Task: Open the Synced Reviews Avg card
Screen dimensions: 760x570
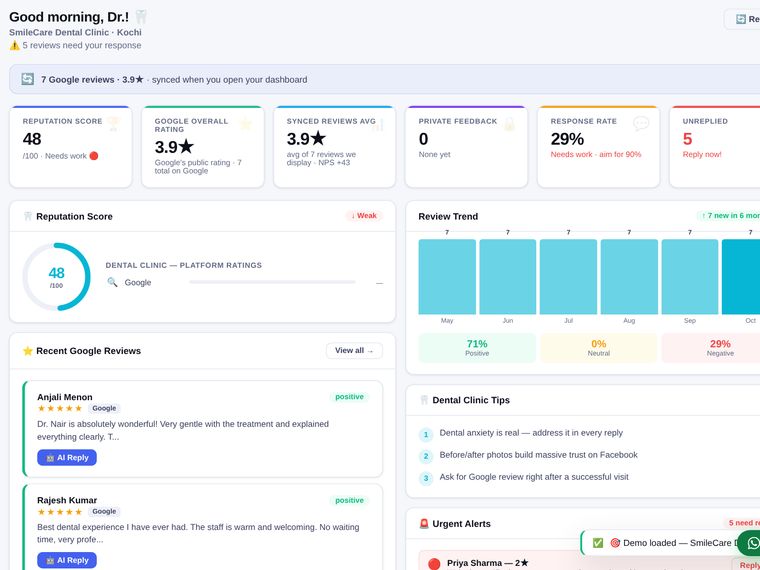Action: 334,147
